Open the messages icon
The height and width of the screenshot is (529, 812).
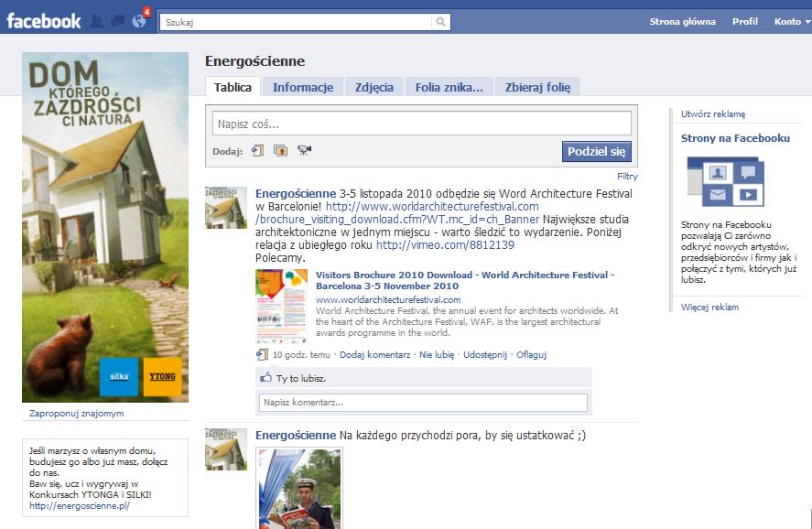click(x=117, y=21)
